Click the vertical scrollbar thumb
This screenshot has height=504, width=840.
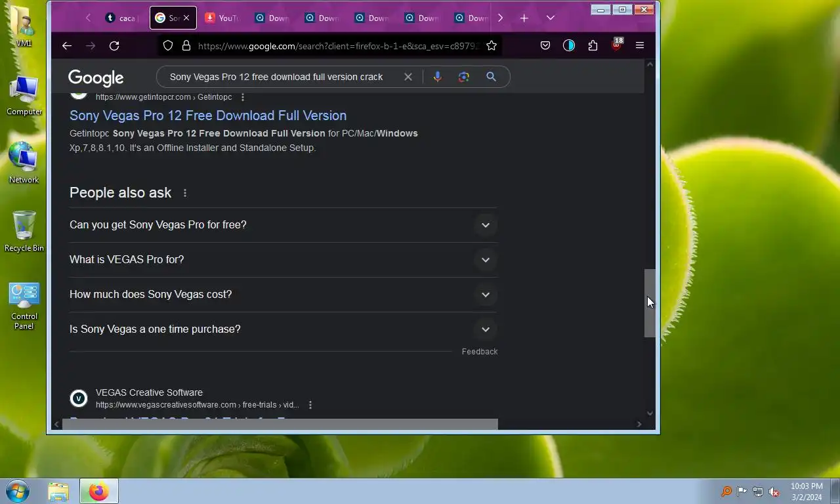click(650, 303)
